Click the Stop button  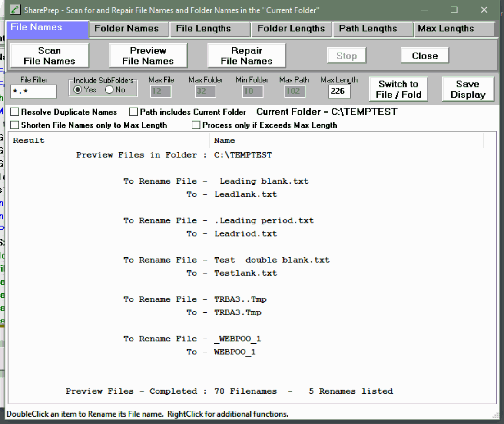click(347, 56)
